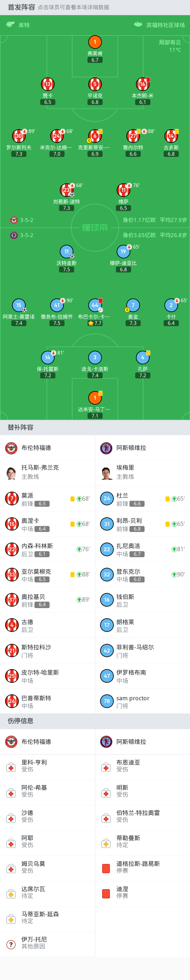
Task: Tap 达米安-马丁 goalkeeper number 1 icon
Action: point(95,398)
